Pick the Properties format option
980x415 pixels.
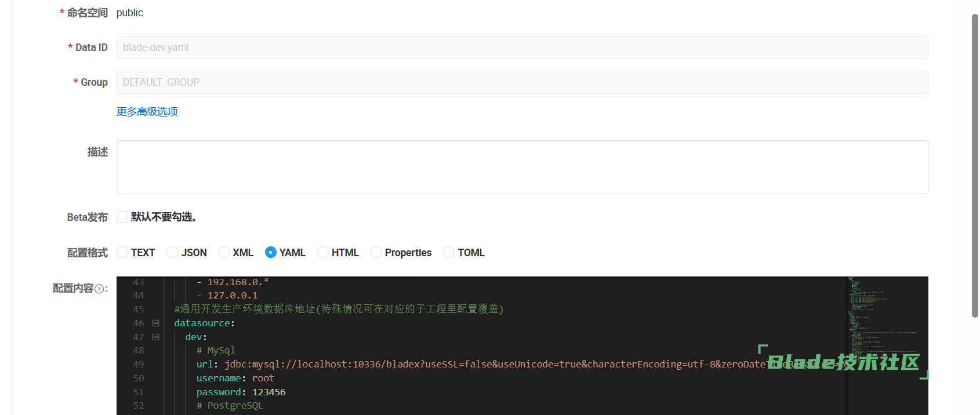(x=376, y=252)
